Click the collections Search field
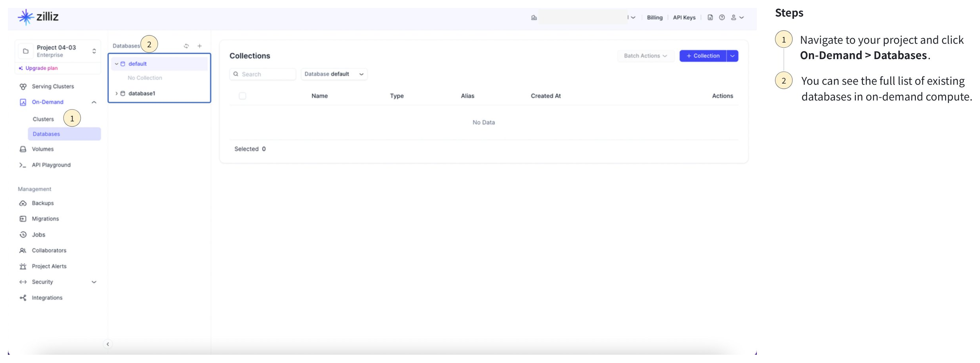This screenshot has height=363, width=980. pos(263,74)
